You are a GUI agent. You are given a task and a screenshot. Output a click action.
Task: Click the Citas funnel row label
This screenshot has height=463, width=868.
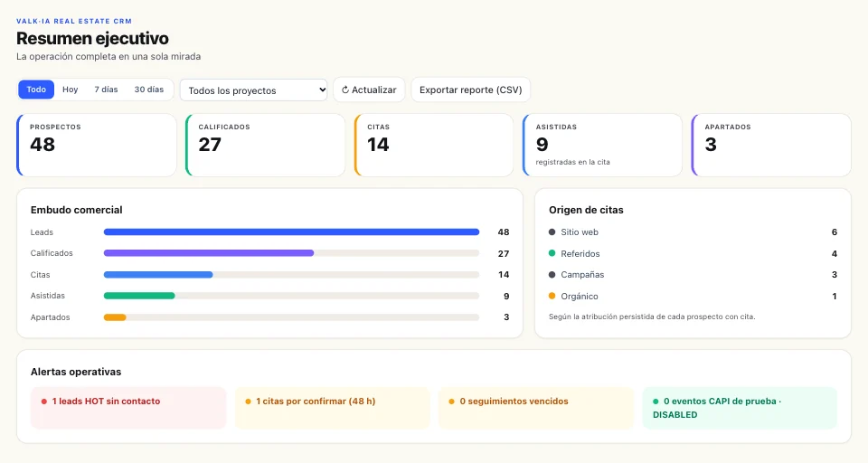tap(41, 275)
